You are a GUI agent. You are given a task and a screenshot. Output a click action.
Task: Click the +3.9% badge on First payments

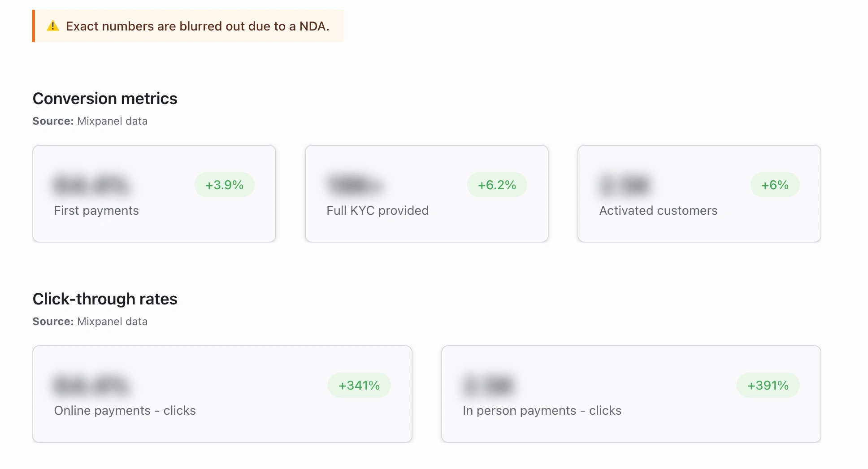coord(225,185)
